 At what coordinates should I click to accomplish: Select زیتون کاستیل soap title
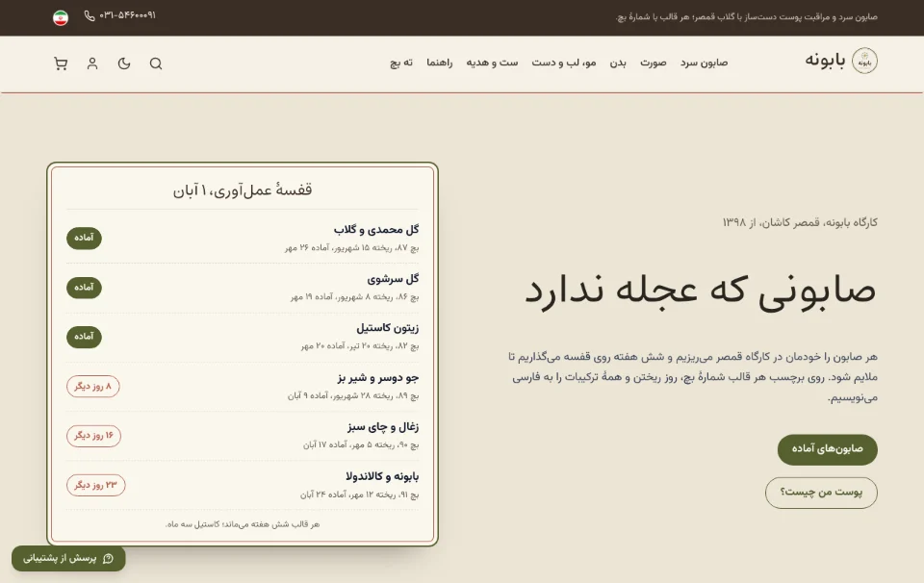point(387,328)
